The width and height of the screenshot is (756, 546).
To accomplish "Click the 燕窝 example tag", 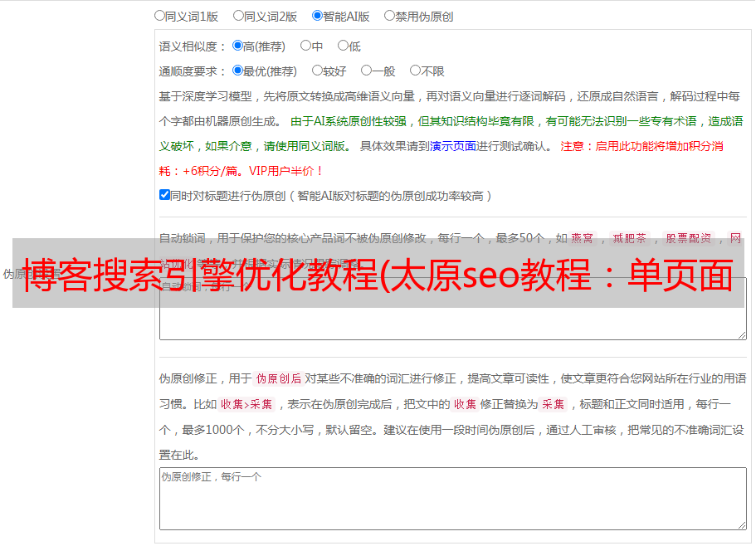I will pyautogui.click(x=583, y=238).
